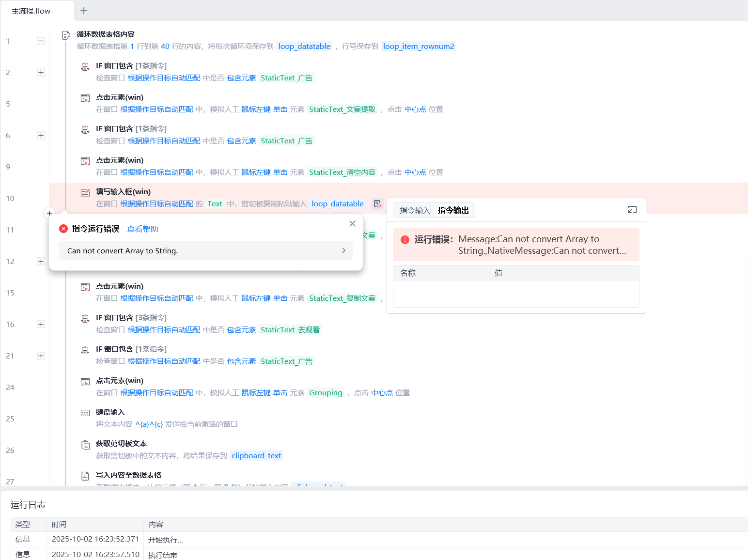748x560 pixels.
Task: Close the 指令运行错误 popup
Action: click(x=352, y=223)
